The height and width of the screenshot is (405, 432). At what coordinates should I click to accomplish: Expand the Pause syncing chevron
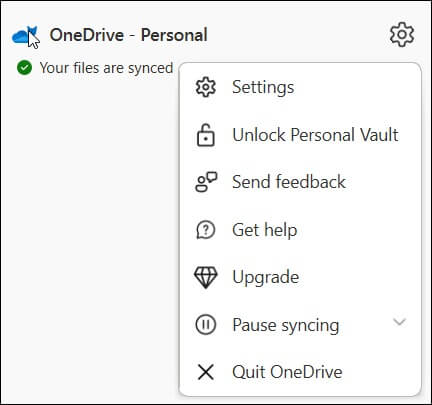[x=399, y=322]
